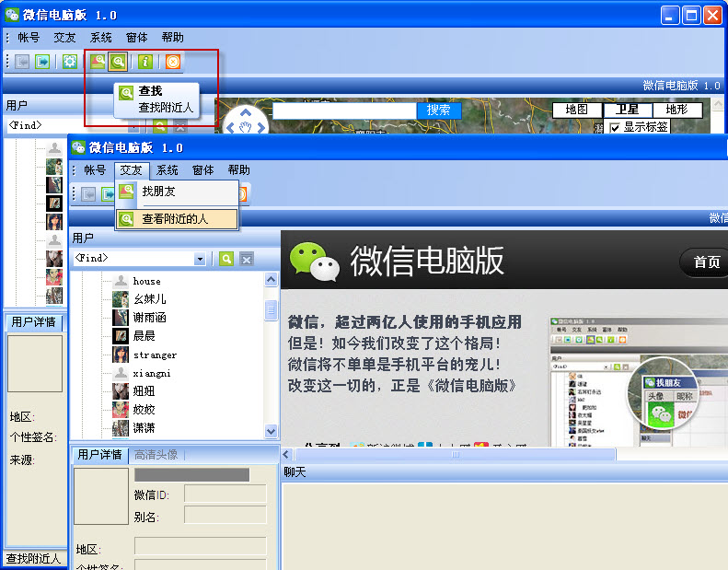Screen dimensions: 728x570
Task: Switch to 用户详情 tab in front window
Action: (99, 454)
